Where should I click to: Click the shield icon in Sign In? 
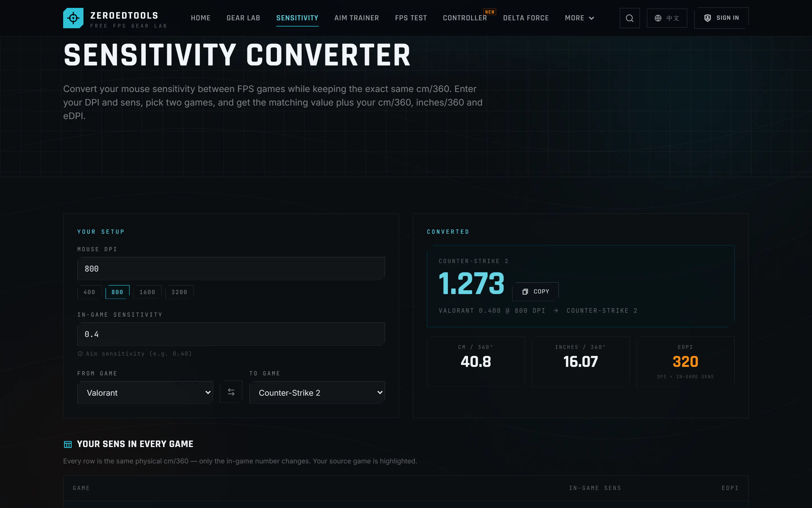tap(707, 18)
